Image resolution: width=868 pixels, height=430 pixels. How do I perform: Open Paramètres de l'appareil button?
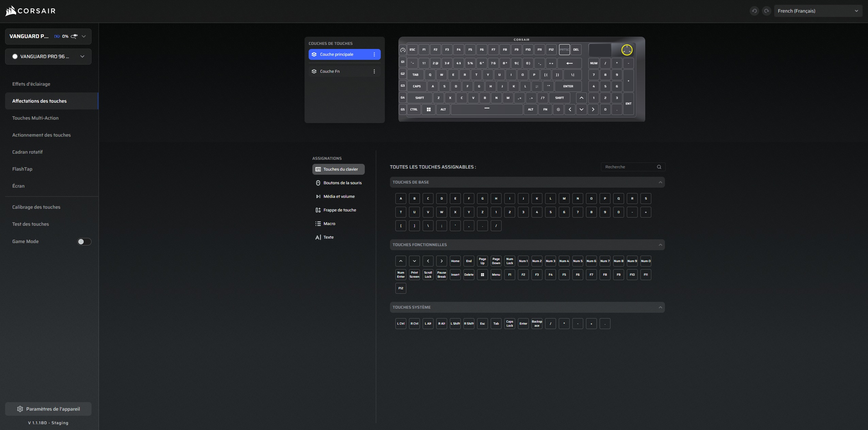[48, 409]
